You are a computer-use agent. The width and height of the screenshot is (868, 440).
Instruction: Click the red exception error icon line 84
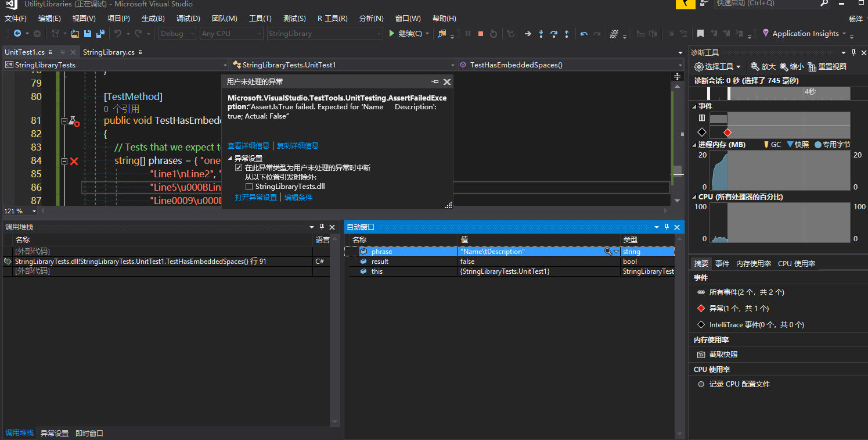(x=74, y=161)
